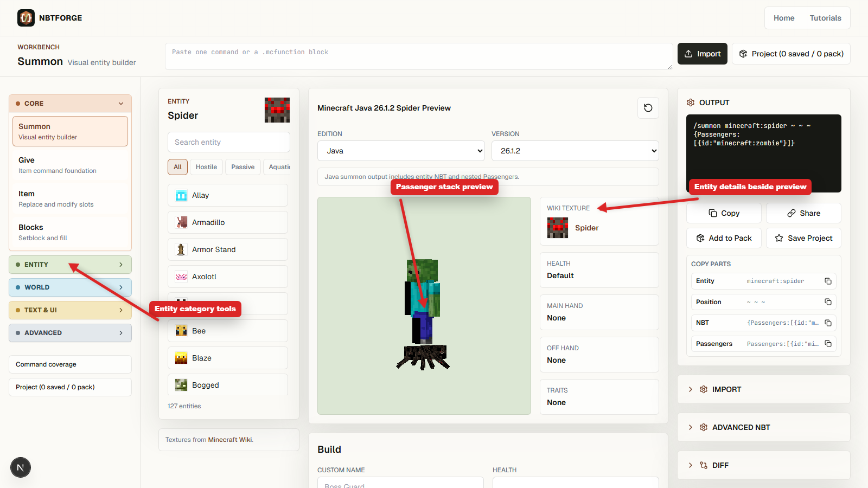Click the Bee entity icon

click(x=181, y=331)
